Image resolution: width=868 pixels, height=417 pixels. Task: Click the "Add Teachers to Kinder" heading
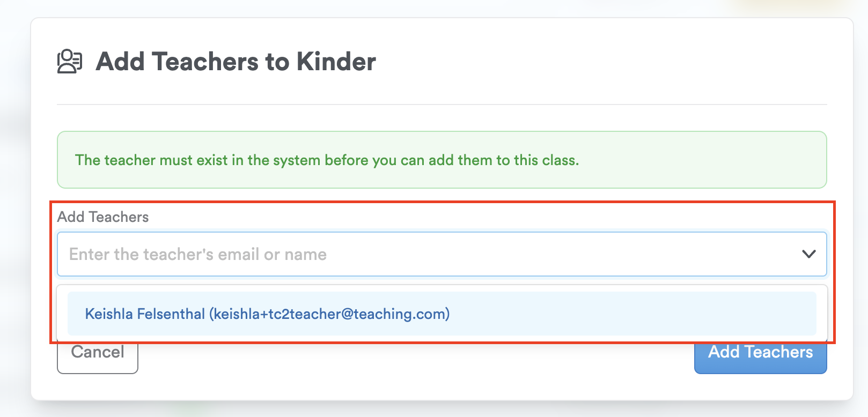click(x=236, y=62)
